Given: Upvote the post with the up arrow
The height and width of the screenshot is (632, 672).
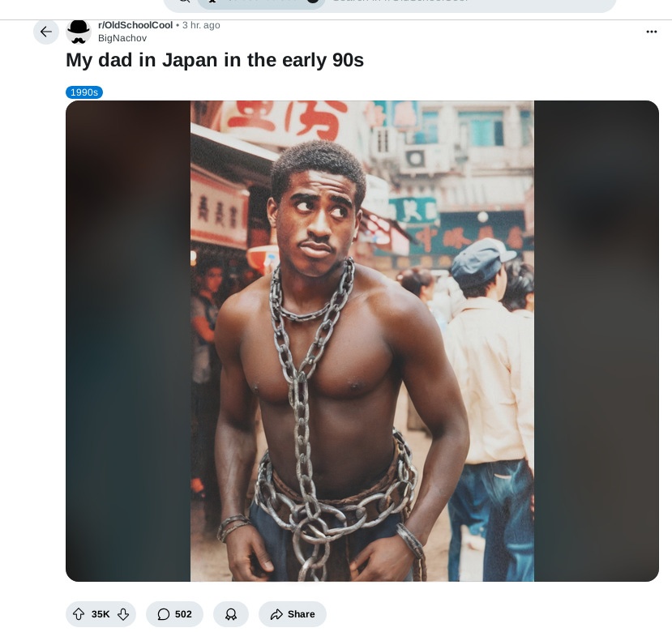Looking at the screenshot, I should click(79, 614).
